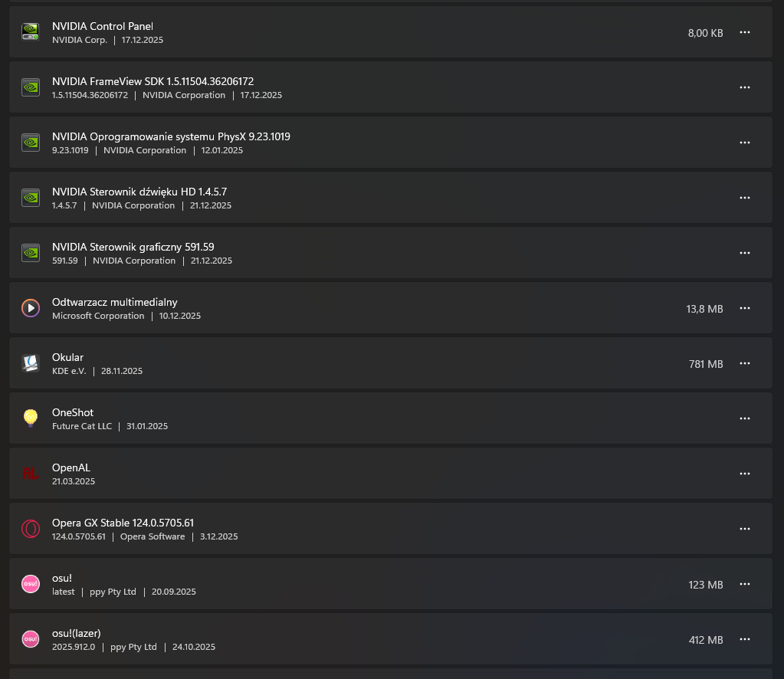Click the Opera GX Stable icon
Image resolution: width=784 pixels, height=679 pixels.
(x=30, y=529)
